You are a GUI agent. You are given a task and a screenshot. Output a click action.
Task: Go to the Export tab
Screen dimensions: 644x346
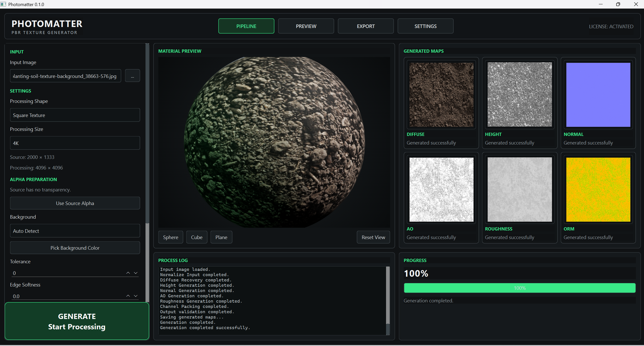pos(366,26)
